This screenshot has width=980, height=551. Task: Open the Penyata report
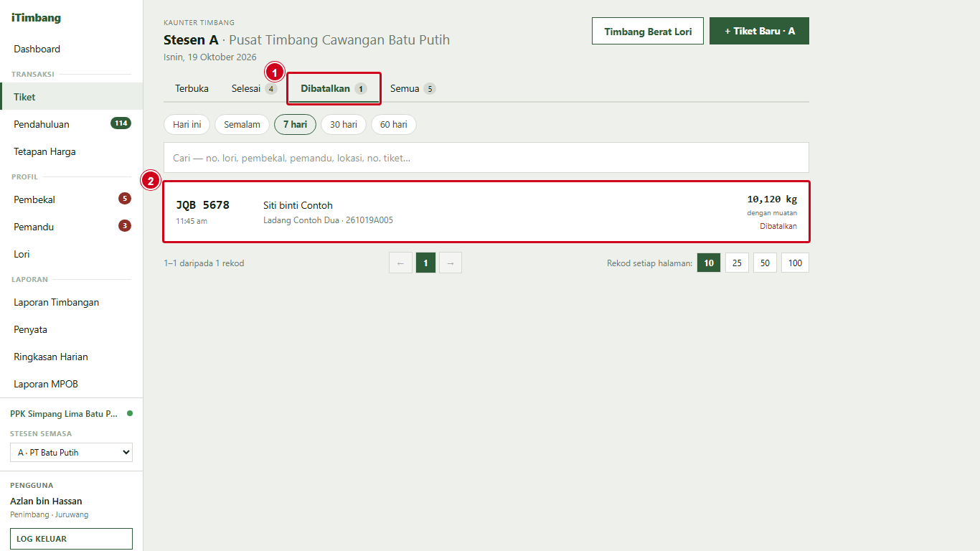72,329
